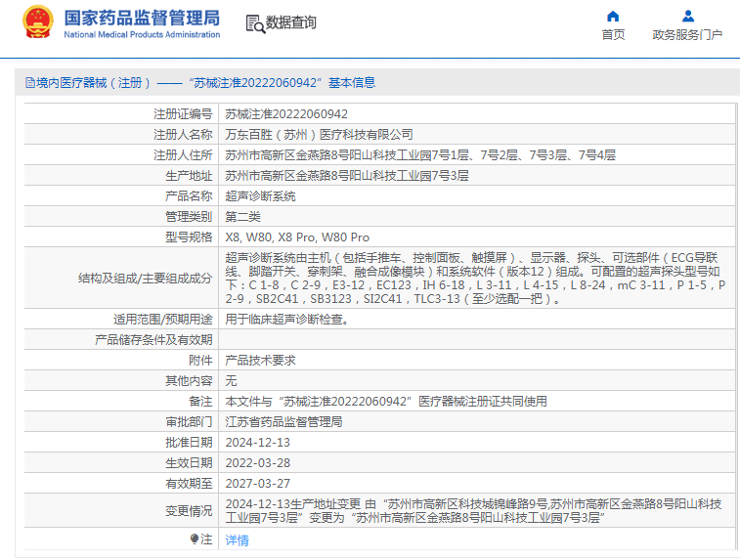
Task: Click the 首页 text label
Action: coord(613,35)
